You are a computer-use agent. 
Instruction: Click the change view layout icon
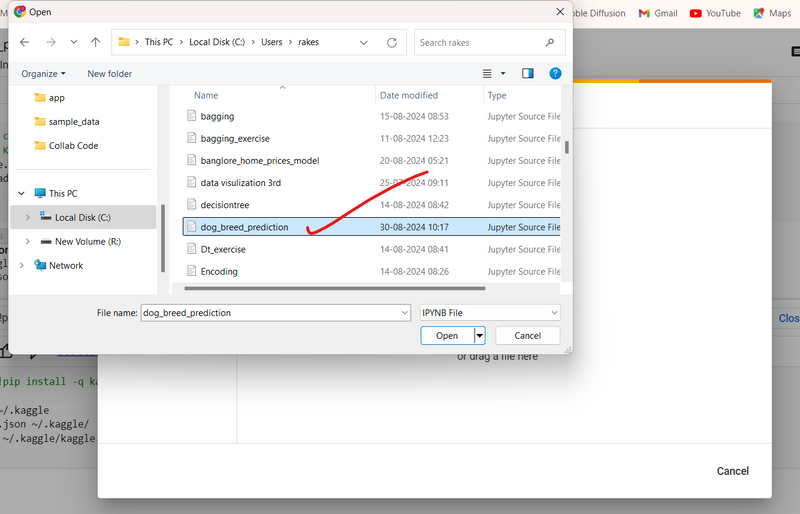click(488, 73)
